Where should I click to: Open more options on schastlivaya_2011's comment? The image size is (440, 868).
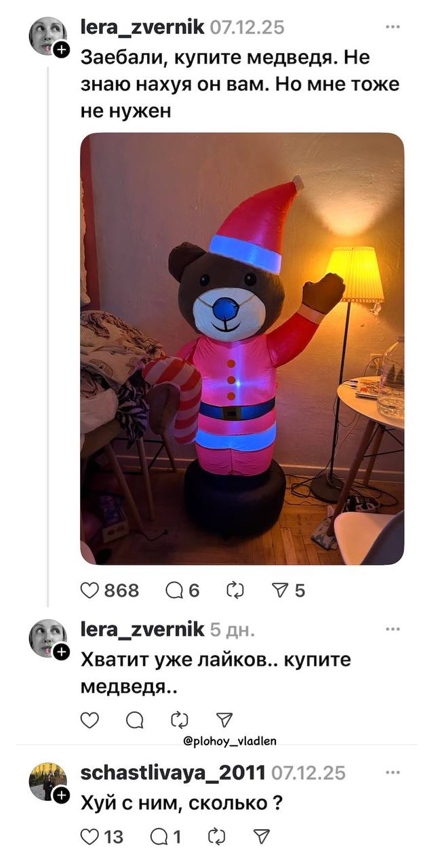pos(393,772)
